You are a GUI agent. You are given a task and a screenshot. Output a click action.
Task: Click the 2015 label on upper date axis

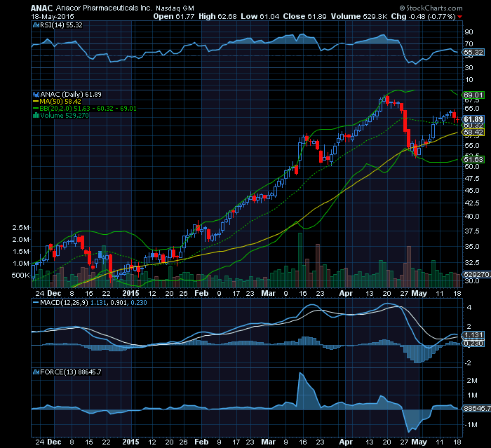coord(130,293)
